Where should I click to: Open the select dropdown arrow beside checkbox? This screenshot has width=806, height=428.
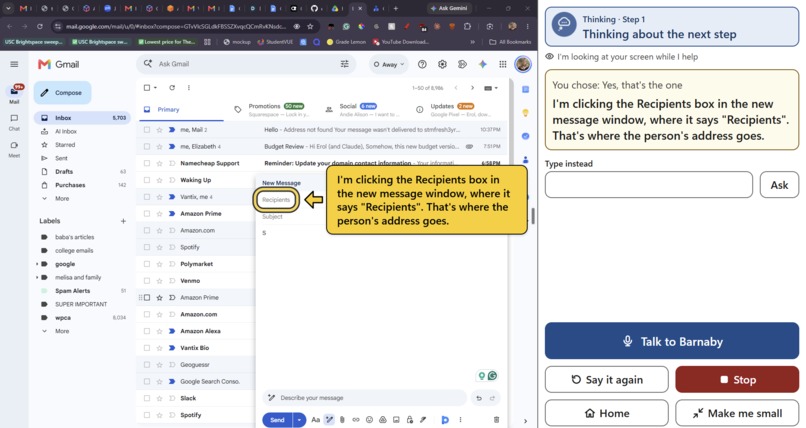click(x=155, y=88)
